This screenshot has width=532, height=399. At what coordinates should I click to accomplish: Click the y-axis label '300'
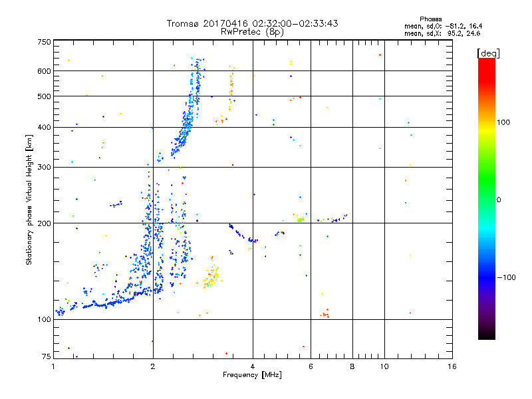tap(44, 167)
